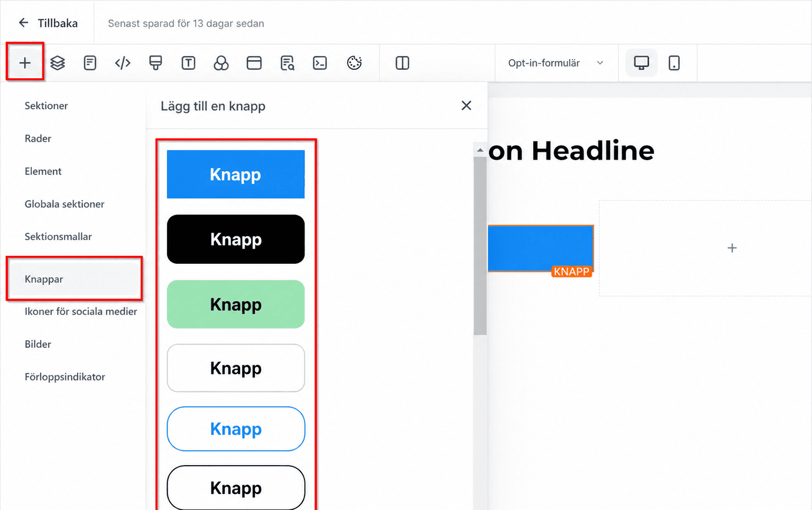Screen dimensions: 812x510
Task: Go back with the Tillbaka link
Action: click(x=48, y=23)
